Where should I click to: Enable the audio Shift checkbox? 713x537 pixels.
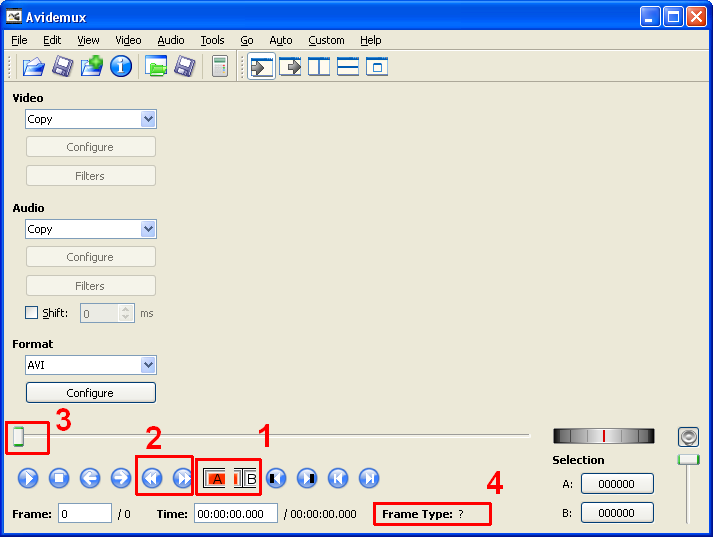click(x=31, y=313)
